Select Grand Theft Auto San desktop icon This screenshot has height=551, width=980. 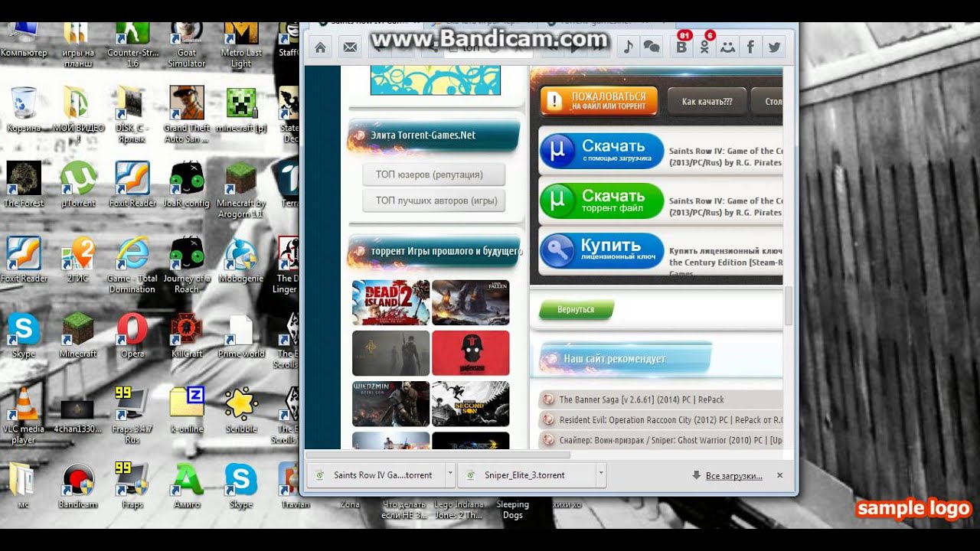(x=187, y=115)
